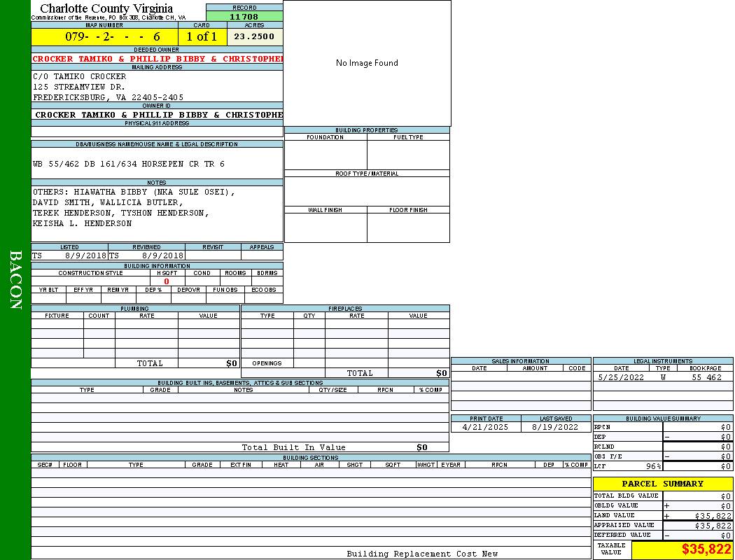The width and height of the screenshot is (735, 560).
Task: Click the record number 11708 field
Action: [244, 16]
